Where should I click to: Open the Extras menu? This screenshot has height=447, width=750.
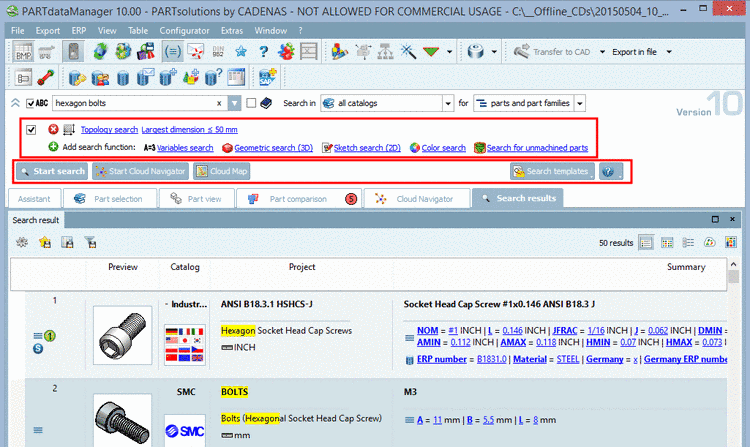pos(232,31)
